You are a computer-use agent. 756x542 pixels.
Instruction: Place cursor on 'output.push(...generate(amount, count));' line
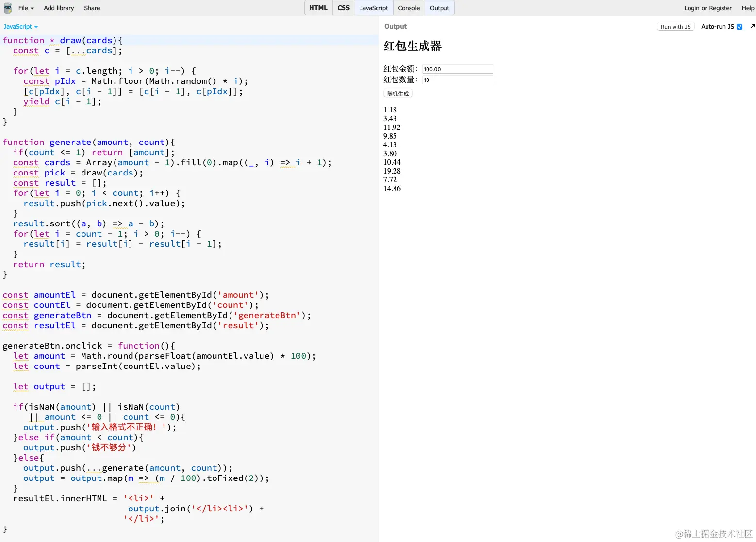(128, 468)
